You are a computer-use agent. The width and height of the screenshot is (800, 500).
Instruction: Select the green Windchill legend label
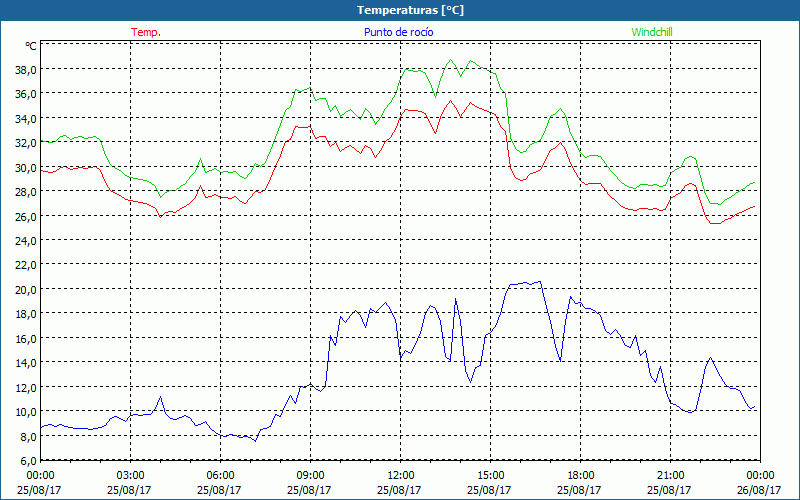[x=652, y=32]
